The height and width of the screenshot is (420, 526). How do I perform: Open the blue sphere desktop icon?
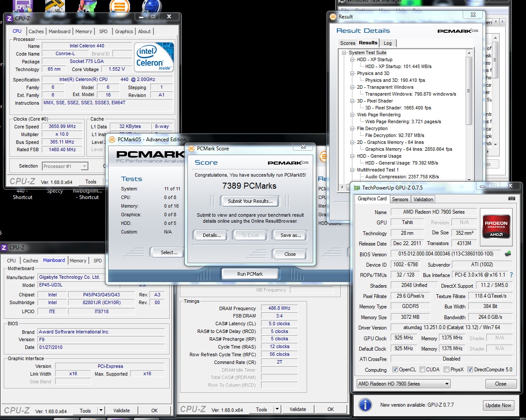click(x=152, y=6)
